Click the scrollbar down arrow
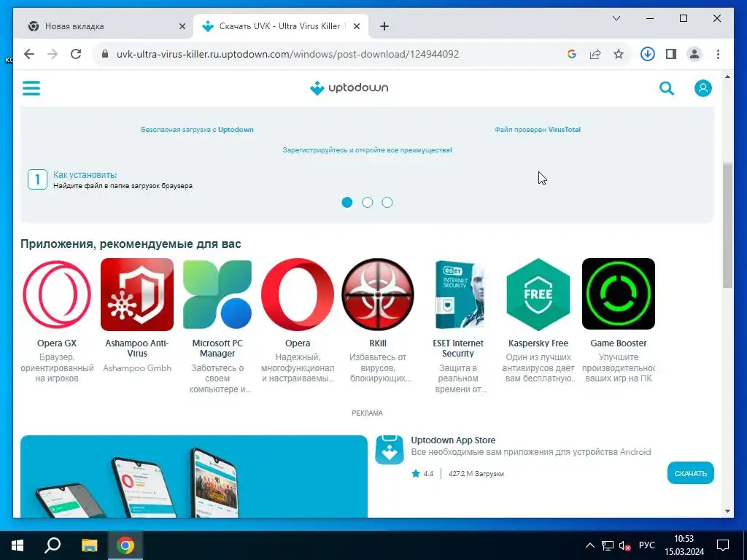The width and height of the screenshot is (747, 560). [727, 511]
